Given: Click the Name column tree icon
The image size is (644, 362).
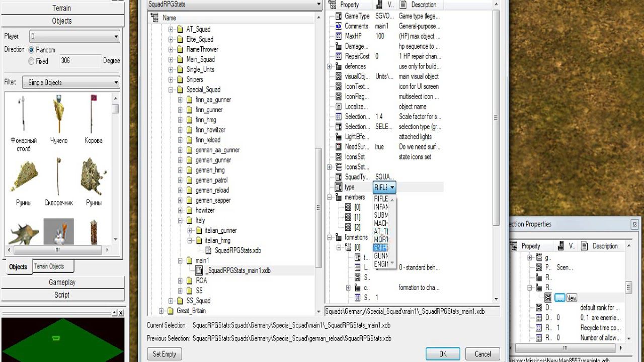Looking at the screenshot, I should [154, 18].
